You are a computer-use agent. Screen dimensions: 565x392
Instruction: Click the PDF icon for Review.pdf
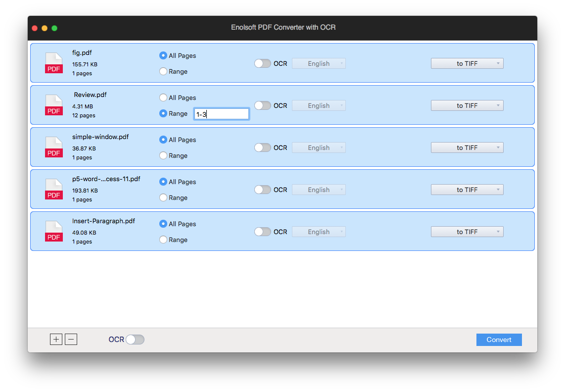[x=54, y=105]
